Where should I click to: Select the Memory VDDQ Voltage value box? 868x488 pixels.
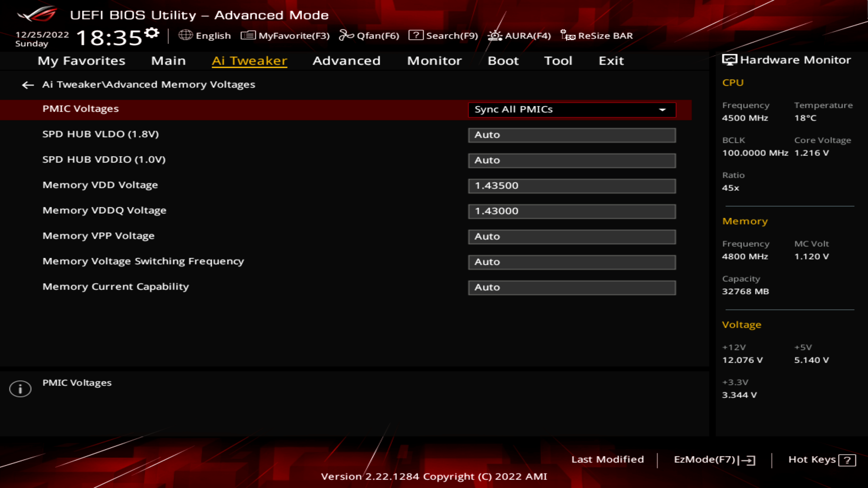click(571, 211)
